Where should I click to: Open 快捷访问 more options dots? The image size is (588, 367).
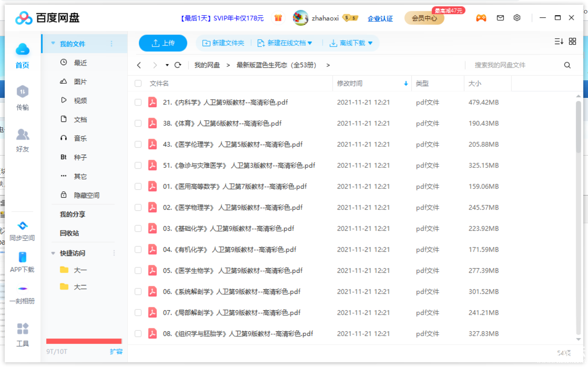[114, 253]
